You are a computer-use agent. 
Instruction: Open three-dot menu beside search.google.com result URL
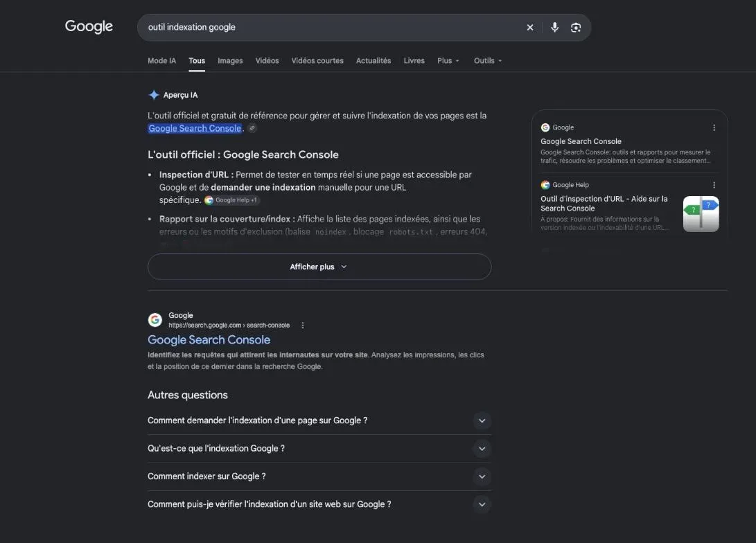[x=303, y=326]
